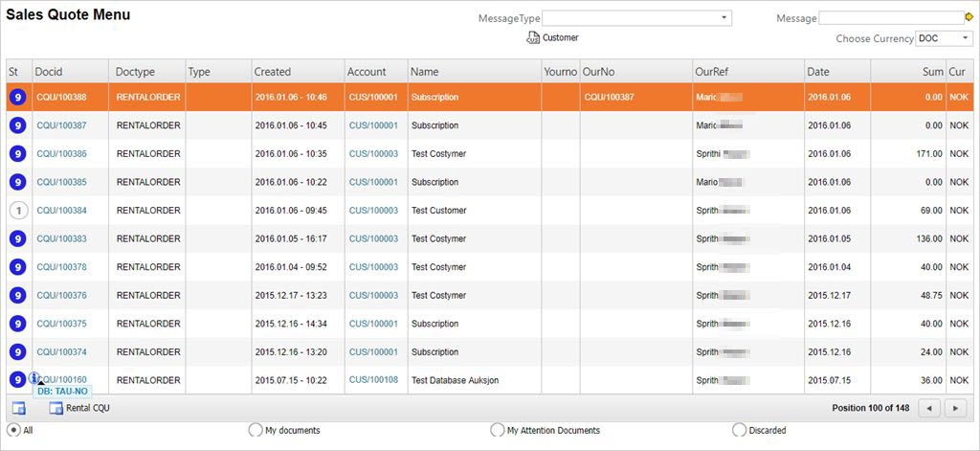Click the unlabeled window icon in bottom toolbar
This screenshot has height=451, width=980.
(18, 409)
